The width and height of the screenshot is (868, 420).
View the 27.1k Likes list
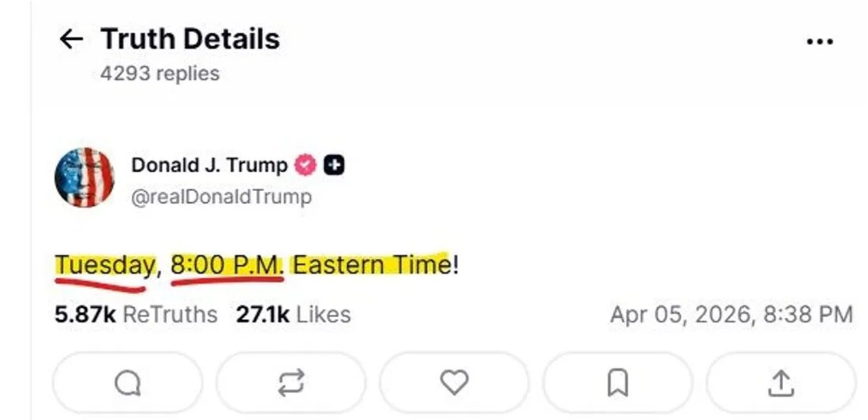(x=293, y=314)
